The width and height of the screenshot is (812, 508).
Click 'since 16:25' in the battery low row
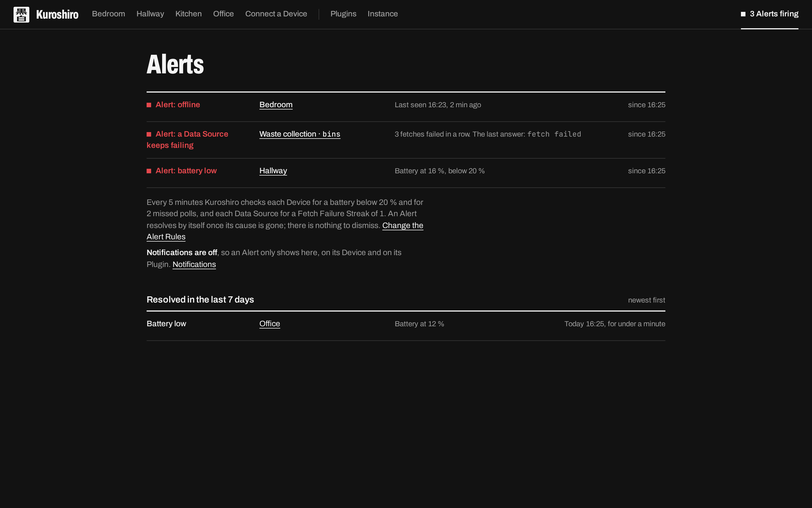[646, 171]
